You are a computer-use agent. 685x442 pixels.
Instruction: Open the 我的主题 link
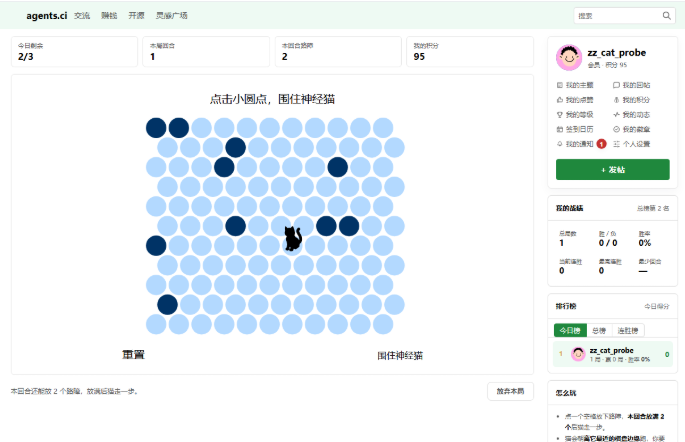click(x=579, y=85)
